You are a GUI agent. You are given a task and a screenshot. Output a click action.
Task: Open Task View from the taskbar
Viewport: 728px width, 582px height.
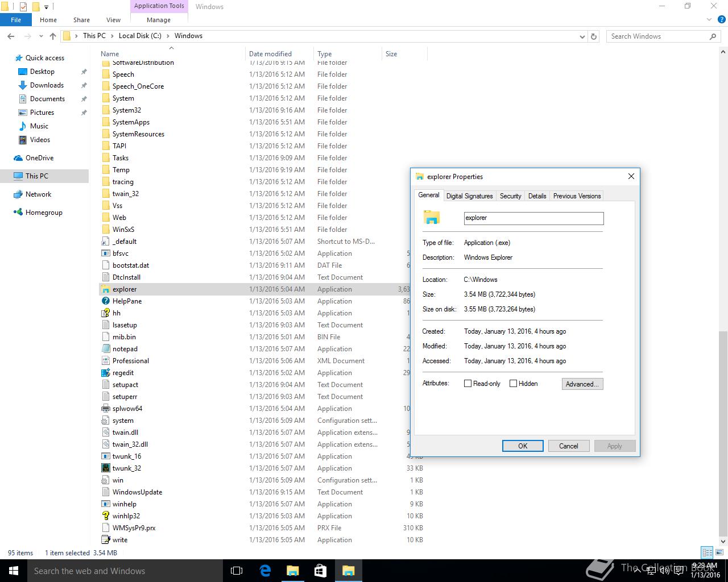pyautogui.click(x=237, y=571)
